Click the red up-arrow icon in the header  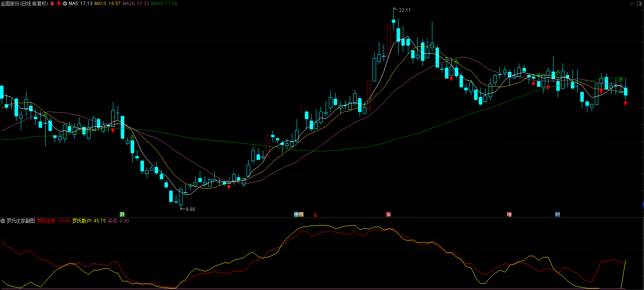[x=59, y=4]
